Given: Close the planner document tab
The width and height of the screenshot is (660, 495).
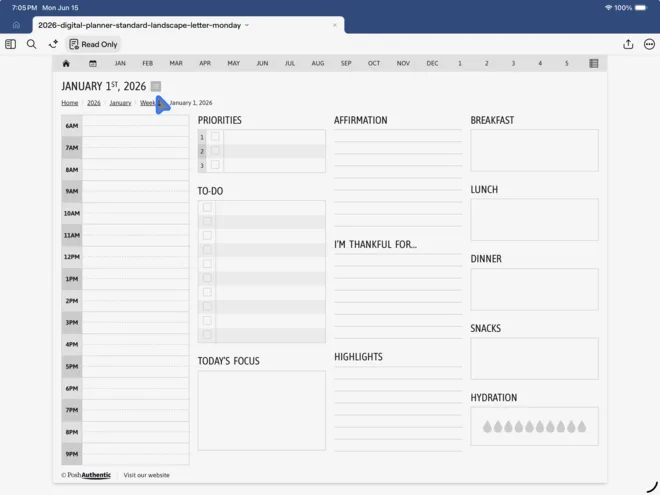Looking at the screenshot, I should tap(335, 25).
